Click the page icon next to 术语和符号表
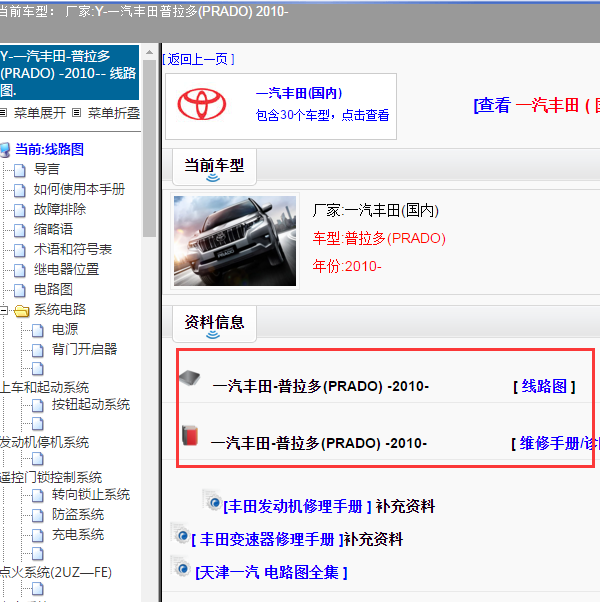Screen dimensions: 600x602 20,250
